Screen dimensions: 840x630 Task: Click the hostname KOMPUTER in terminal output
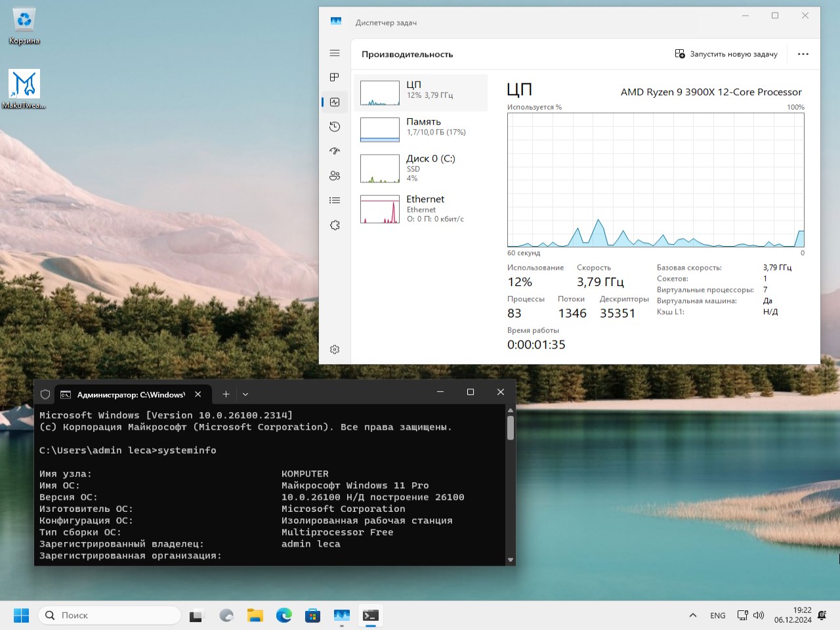tap(305, 474)
